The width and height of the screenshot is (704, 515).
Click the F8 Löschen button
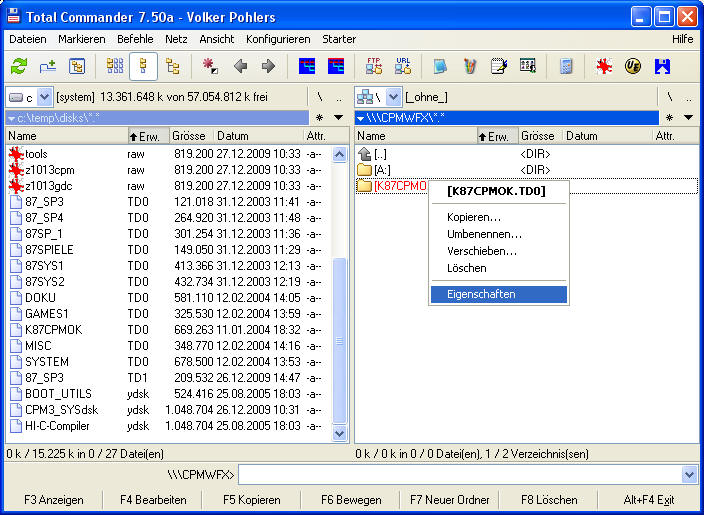[549, 500]
